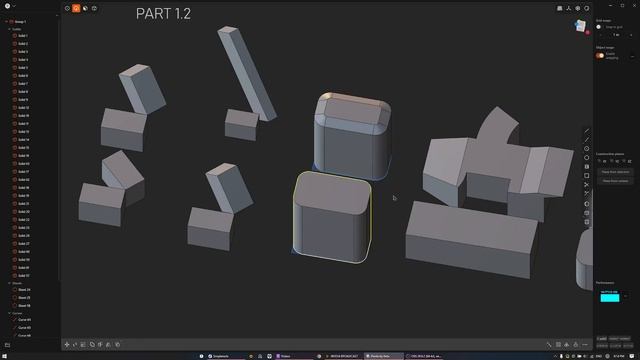Screen dimensions: 640x360
Task: Select Solid 5 in the outliner
Action: tap(23, 68)
